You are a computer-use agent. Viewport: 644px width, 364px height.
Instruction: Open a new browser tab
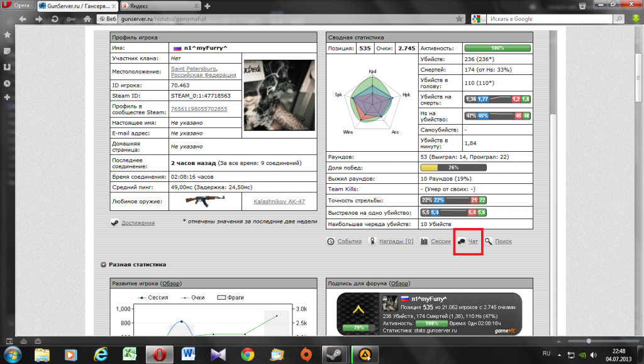(208, 6)
